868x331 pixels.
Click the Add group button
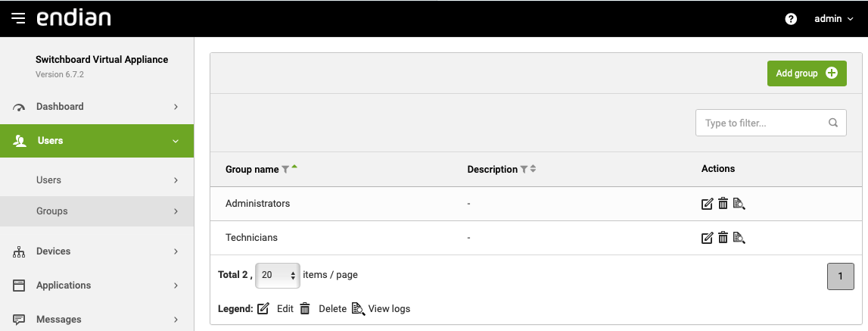click(x=806, y=73)
